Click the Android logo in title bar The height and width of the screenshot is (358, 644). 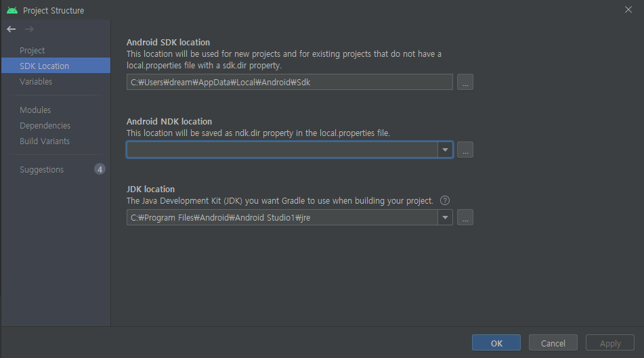pos(12,10)
